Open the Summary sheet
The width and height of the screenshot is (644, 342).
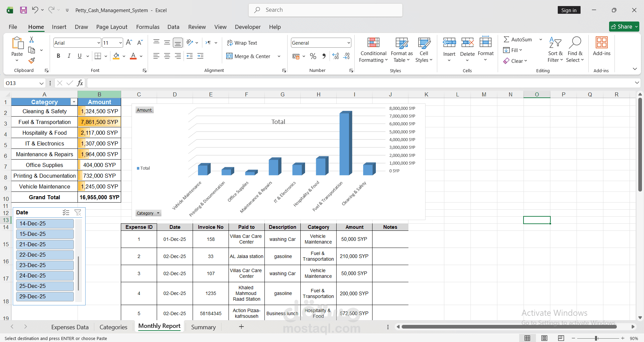click(x=203, y=327)
